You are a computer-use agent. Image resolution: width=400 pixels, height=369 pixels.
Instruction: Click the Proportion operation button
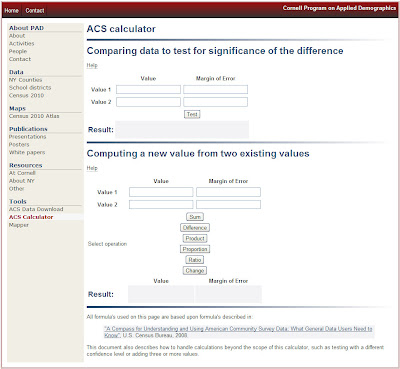click(x=195, y=249)
